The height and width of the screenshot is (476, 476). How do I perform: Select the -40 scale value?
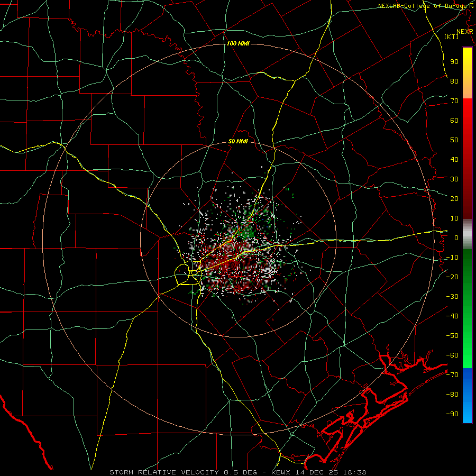pyautogui.click(x=452, y=316)
